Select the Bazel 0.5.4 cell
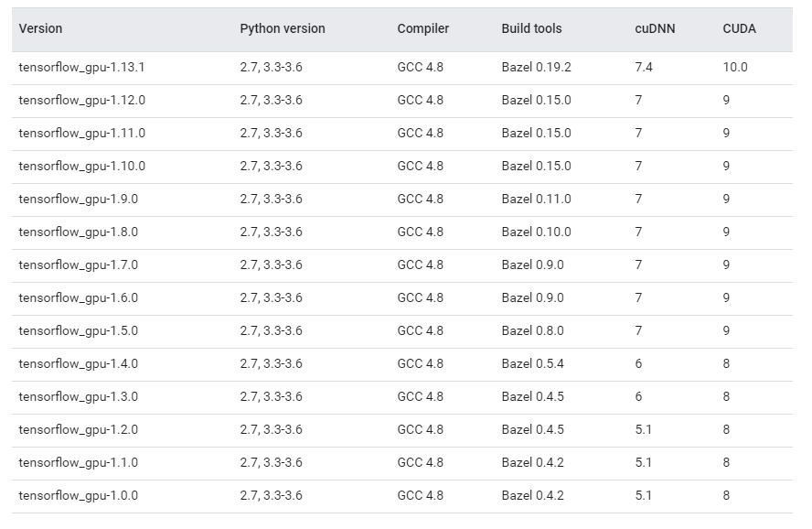The height and width of the screenshot is (529, 812). [532, 364]
